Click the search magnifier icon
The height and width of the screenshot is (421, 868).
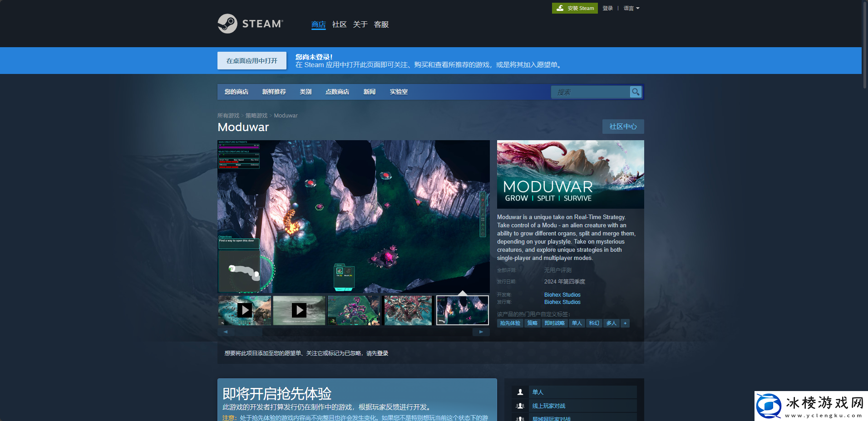pos(636,92)
